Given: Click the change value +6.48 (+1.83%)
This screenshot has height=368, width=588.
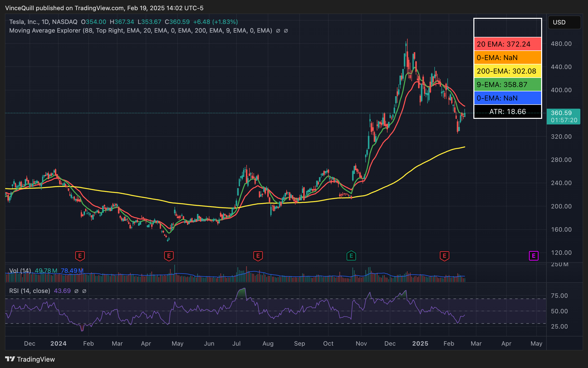Looking at the screenshot, I should click(x=215, y=22).
